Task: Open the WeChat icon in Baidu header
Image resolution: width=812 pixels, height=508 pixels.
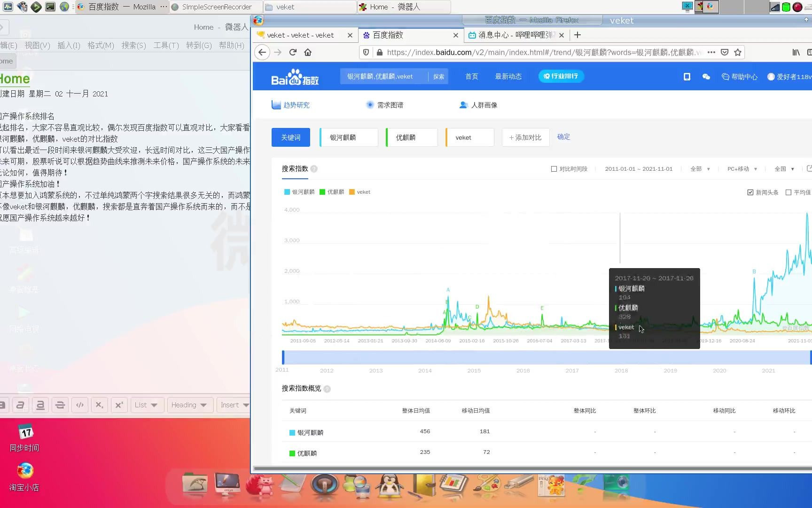Action: [x=706, y=77]
